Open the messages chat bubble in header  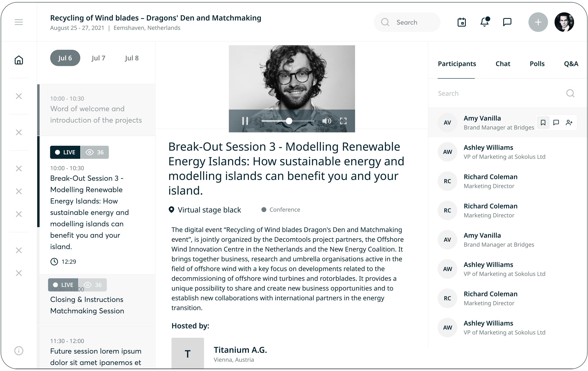(x=507, y=22)
